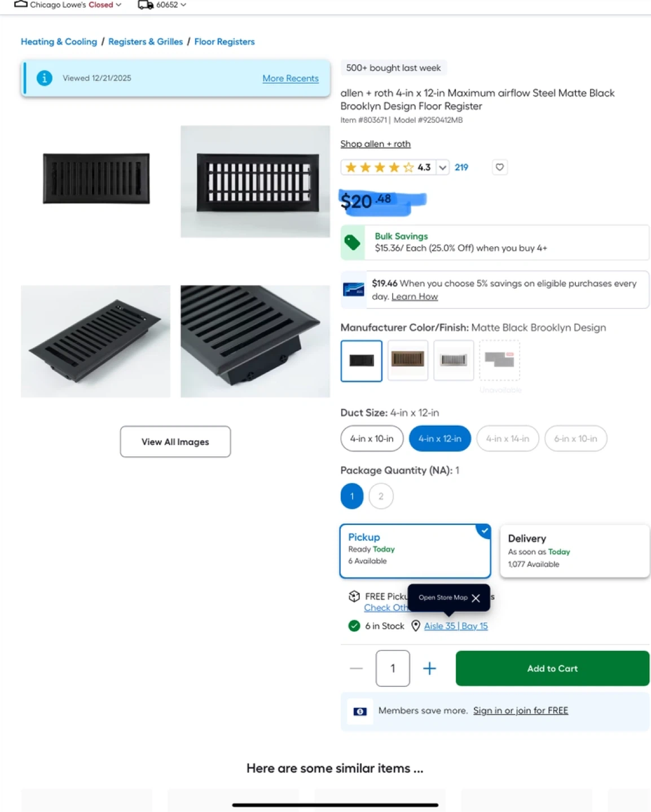Viewport: 651px width, 812px height.
Task: Click the quantity input field
Action: (x=393, y=668)
